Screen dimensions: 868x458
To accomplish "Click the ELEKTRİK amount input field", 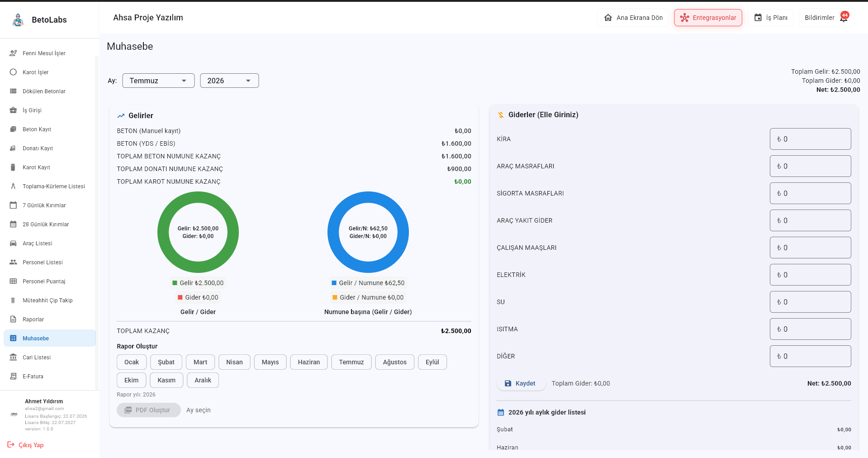I will tap(810, 275).
